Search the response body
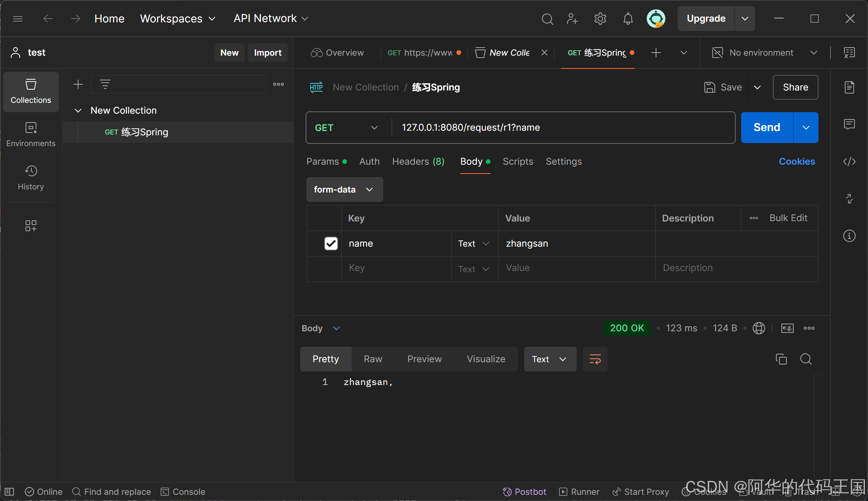 (x=806, y=359)
